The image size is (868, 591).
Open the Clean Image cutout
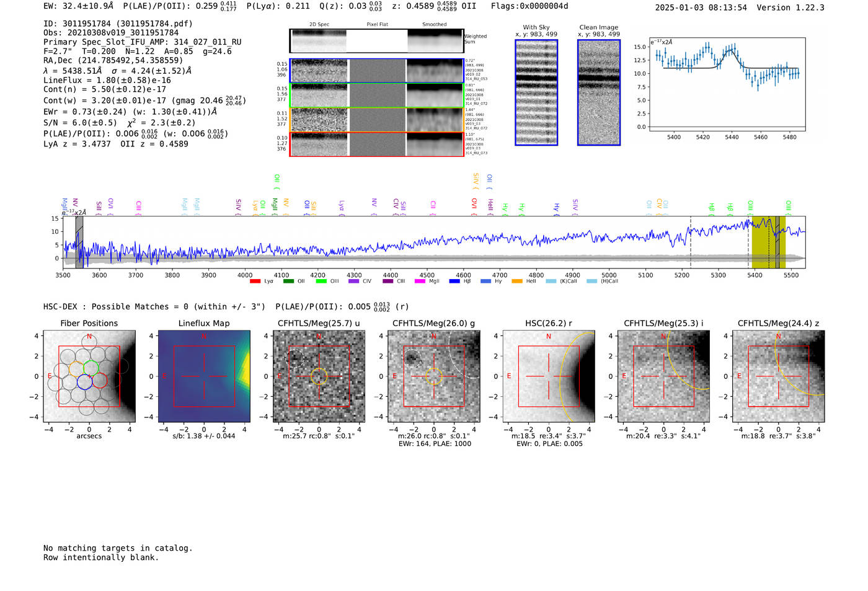(599, 92)
